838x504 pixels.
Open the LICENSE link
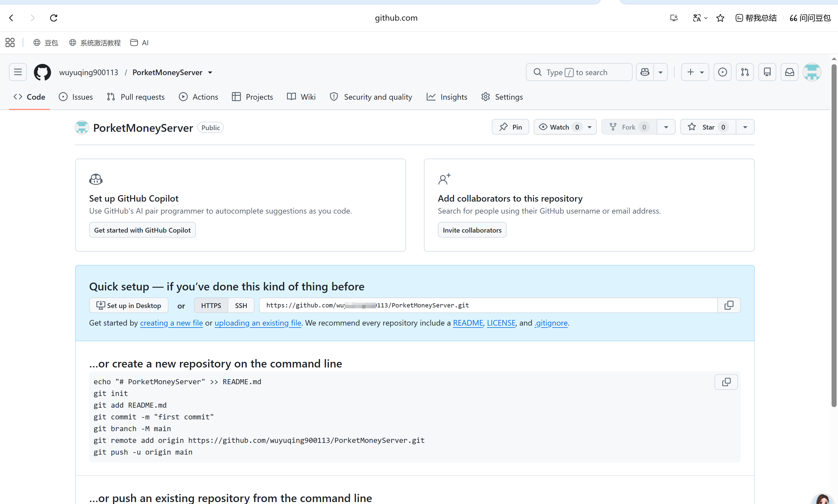coord(501,323)
